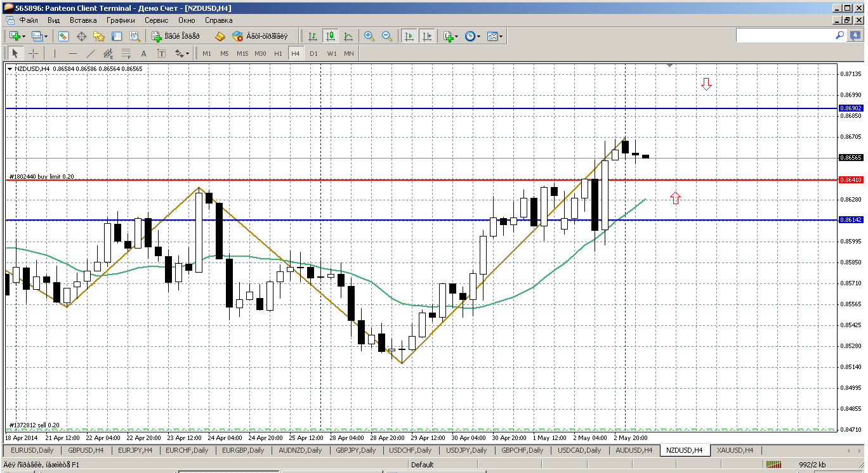The width and height of the screenshot is (868, 473).
Task: Select the horizontal line tool
Action: point(73,53)
